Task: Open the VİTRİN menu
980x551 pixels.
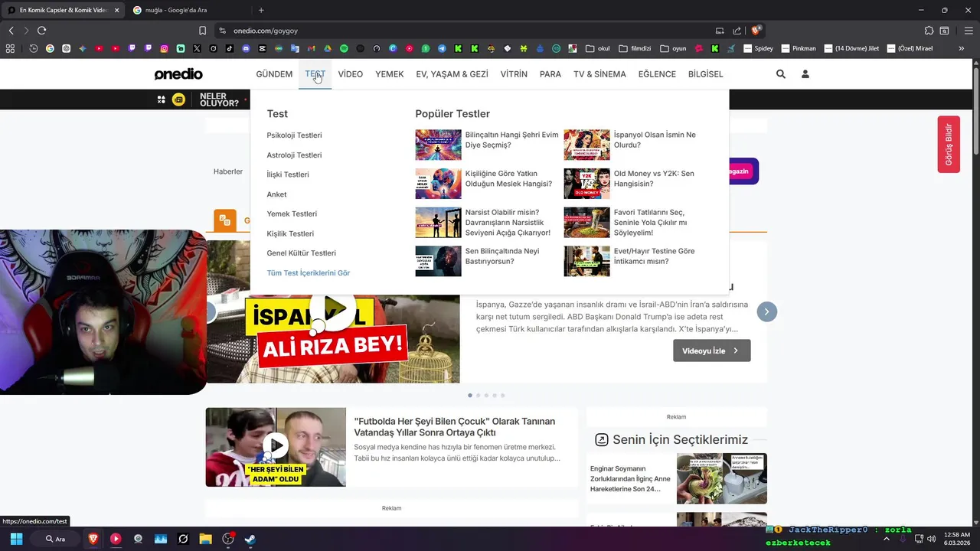Action: coord(514,74)
